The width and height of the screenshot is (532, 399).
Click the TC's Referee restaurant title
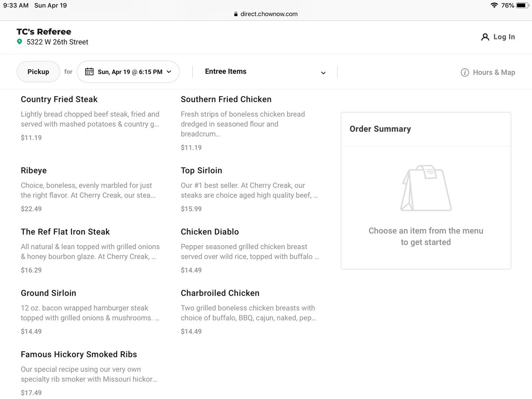click(44, 31)
